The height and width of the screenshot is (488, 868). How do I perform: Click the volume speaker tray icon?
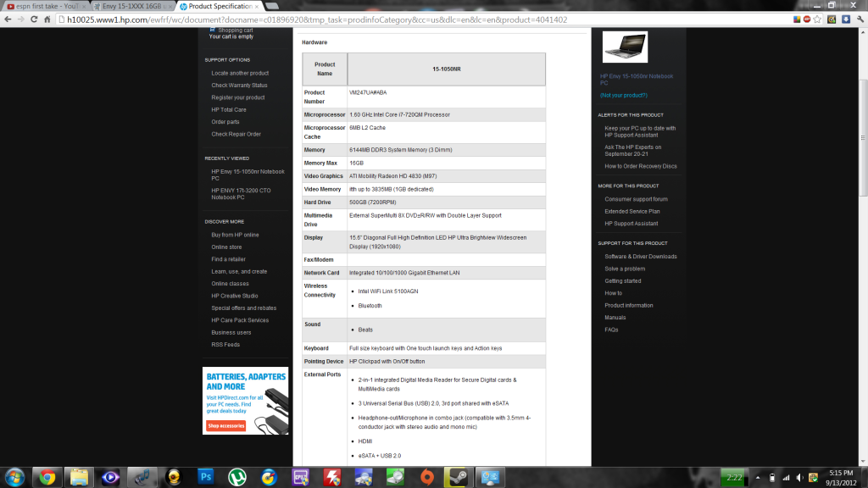(x=799, y=478)
